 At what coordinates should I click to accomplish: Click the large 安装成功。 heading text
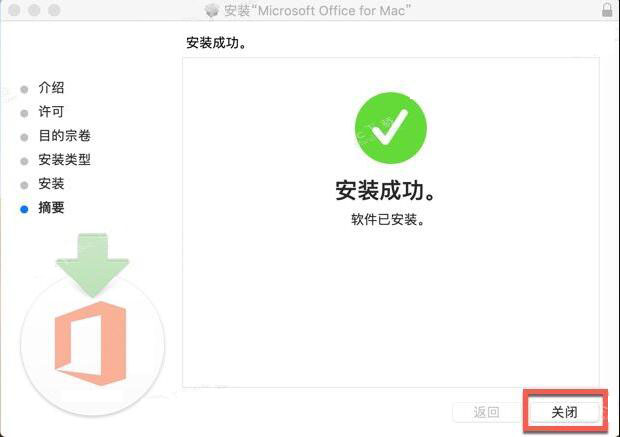(x=386, y=191)
